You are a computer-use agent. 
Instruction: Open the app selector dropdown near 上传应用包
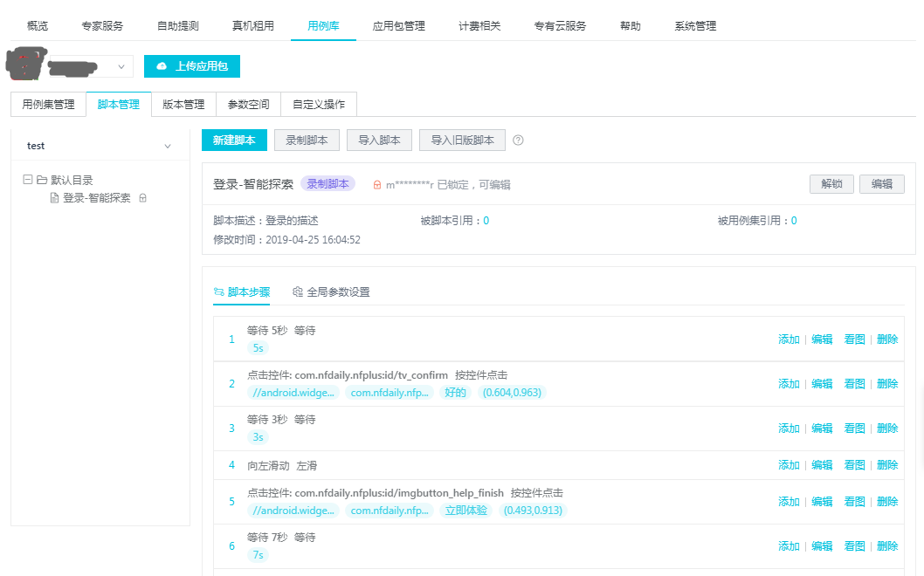point(121,66)
